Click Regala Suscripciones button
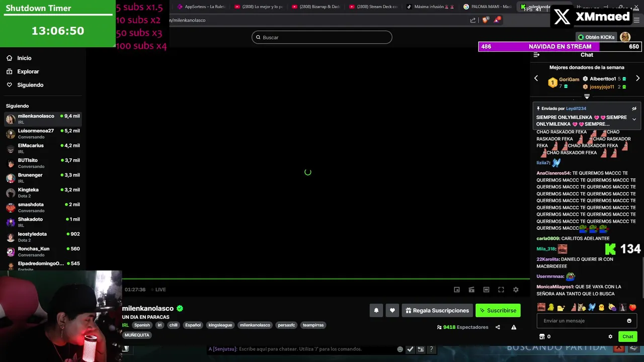The height and width of the screenshot is (362, 644). pyautogui.click(x=437, y=310)
